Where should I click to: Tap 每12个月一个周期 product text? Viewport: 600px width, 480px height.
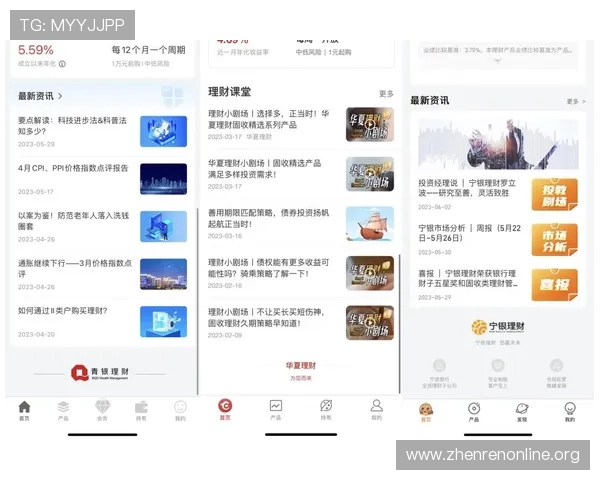tap(148, 50)
